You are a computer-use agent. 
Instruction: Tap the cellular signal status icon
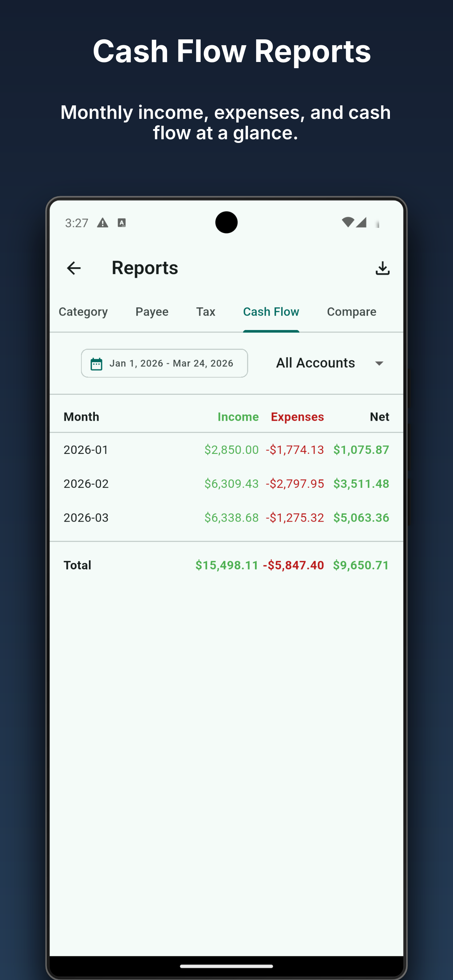point(361,222)
